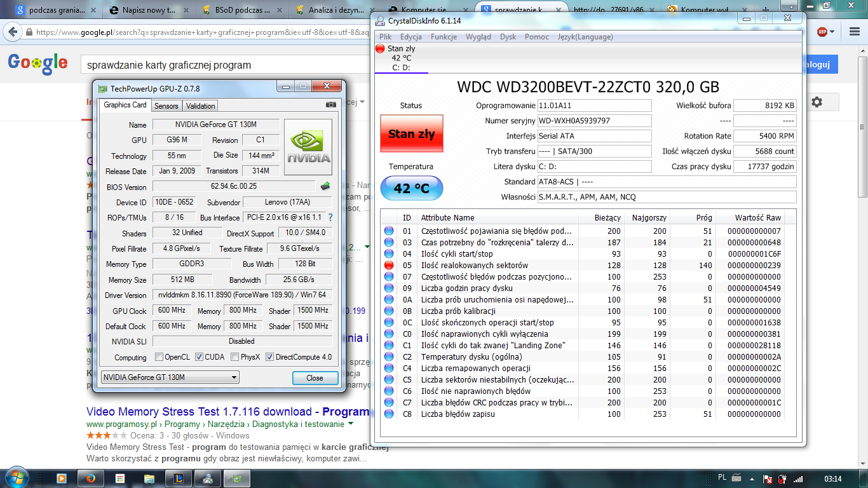Viewport: 868px width, 488px height.
Task: Click the blue status dot for attribute C2
Action: [389, 356]
